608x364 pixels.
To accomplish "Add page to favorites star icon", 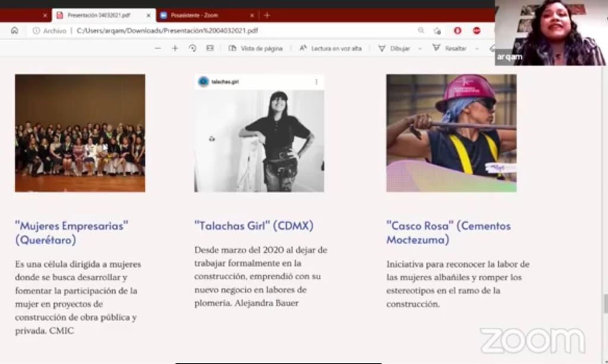I will tap(438, 30).
